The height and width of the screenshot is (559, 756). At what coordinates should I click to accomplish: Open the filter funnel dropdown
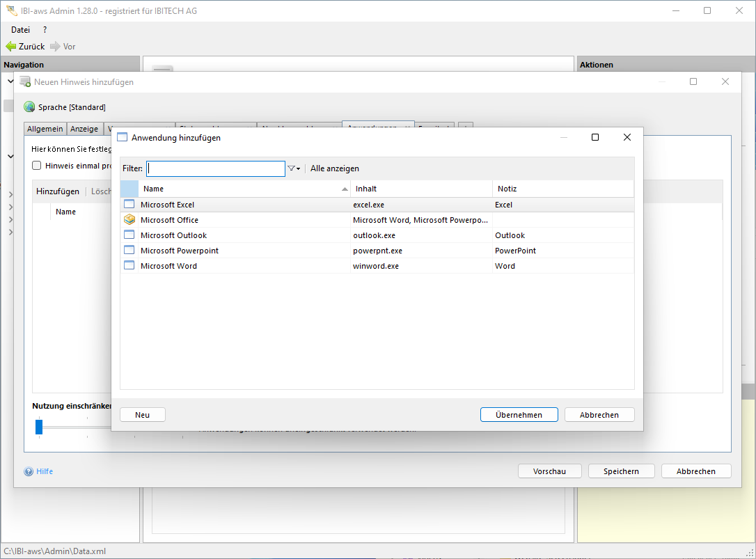(x=294, y=168)
